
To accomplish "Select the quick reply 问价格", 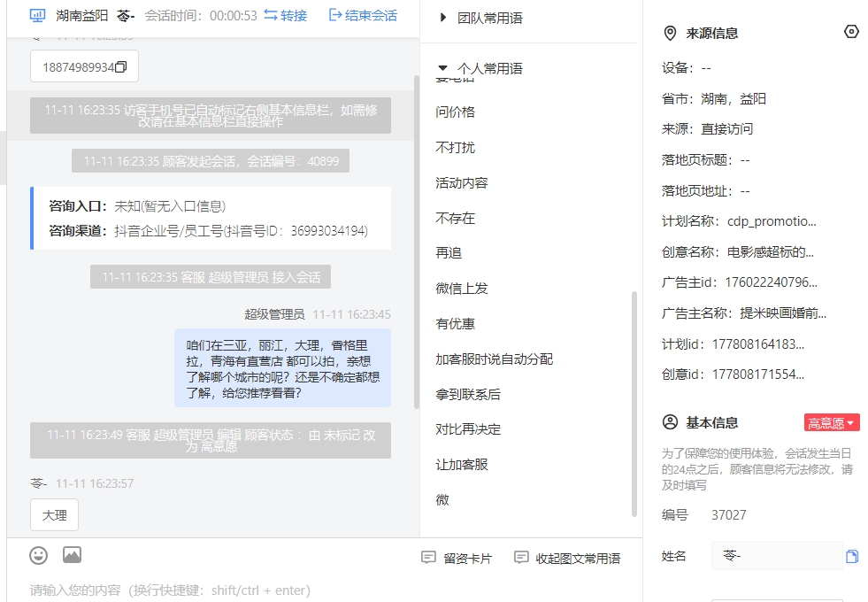I will click(455, 112).
